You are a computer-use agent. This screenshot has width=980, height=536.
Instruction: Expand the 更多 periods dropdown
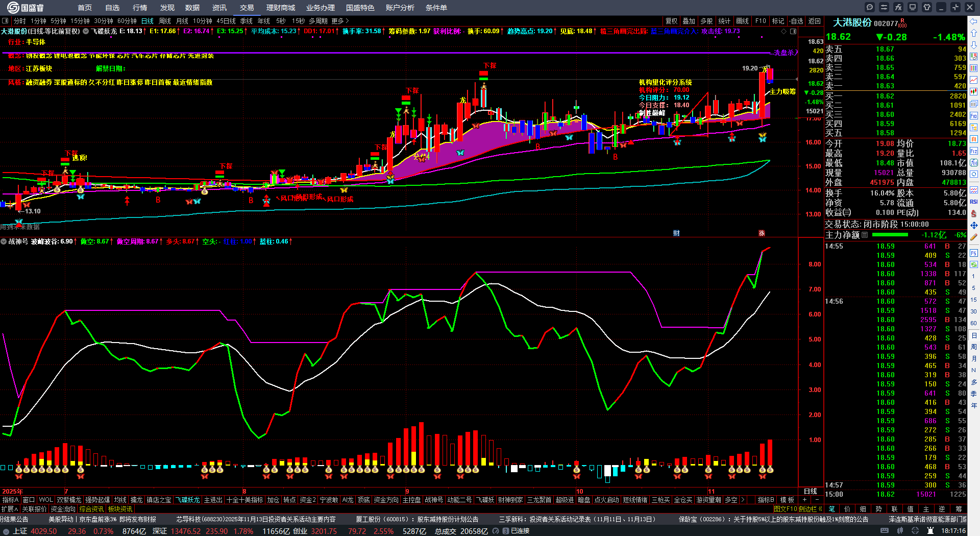click(340, 21)
